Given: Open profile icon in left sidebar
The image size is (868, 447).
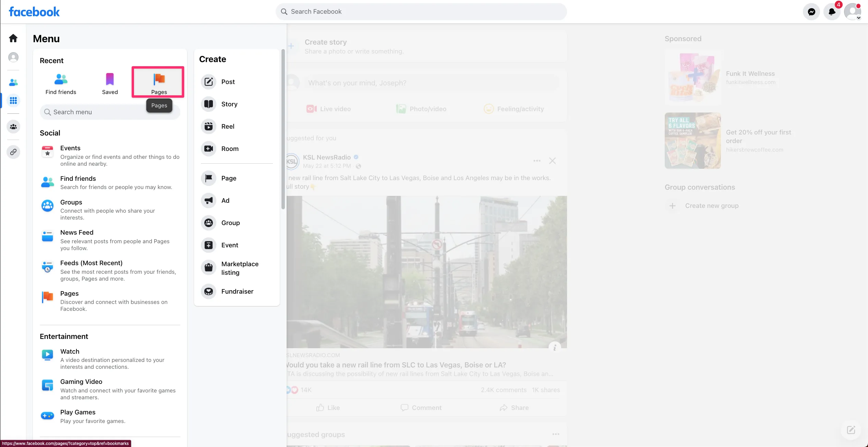Looking at the screenshot, I should click(13, 57).
